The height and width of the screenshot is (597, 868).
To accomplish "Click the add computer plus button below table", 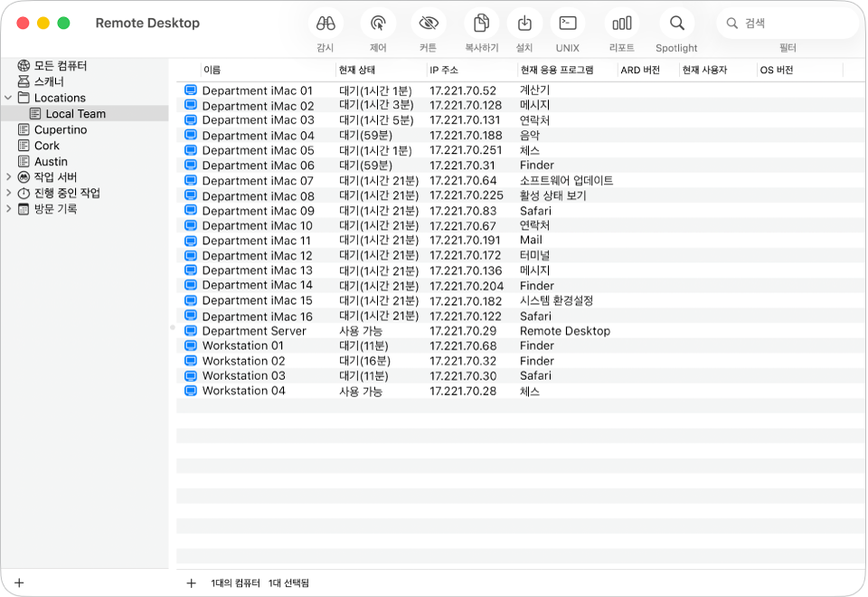I will coord(191,583).
